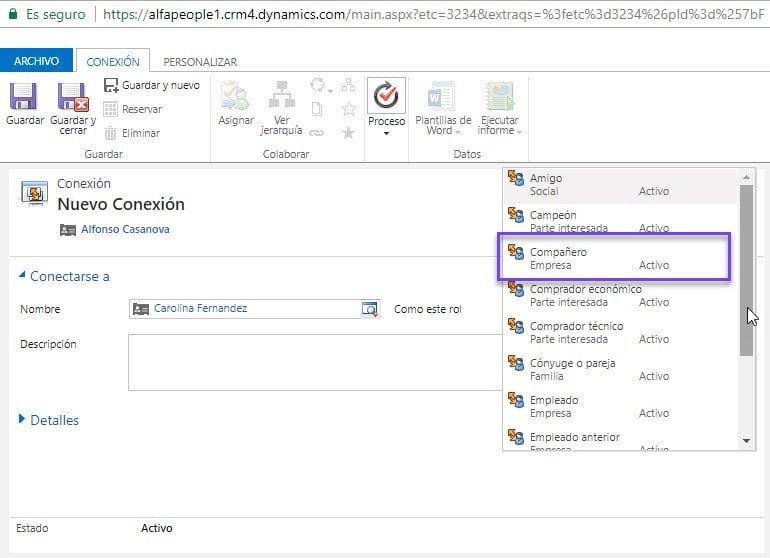Click the Nuevo Conexión heading

point(121,204)
